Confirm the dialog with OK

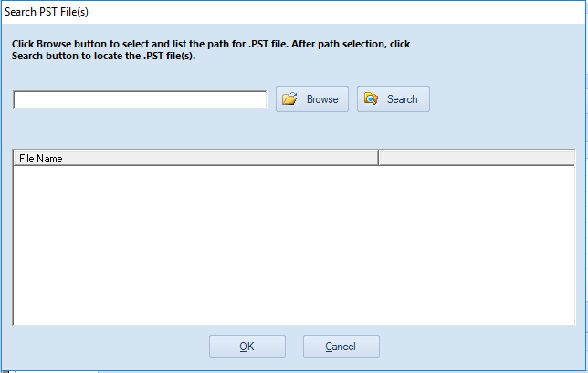click(247, 347)
